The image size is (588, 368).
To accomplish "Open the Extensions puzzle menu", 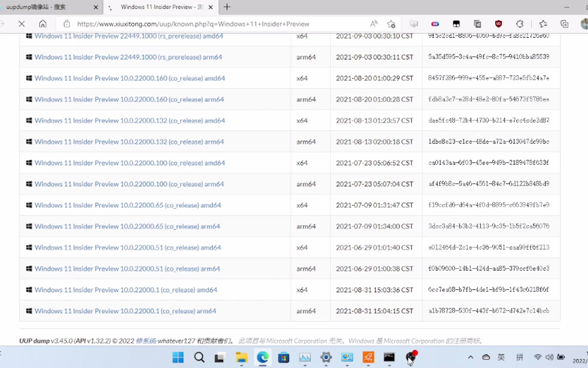I will click(519, 24).
